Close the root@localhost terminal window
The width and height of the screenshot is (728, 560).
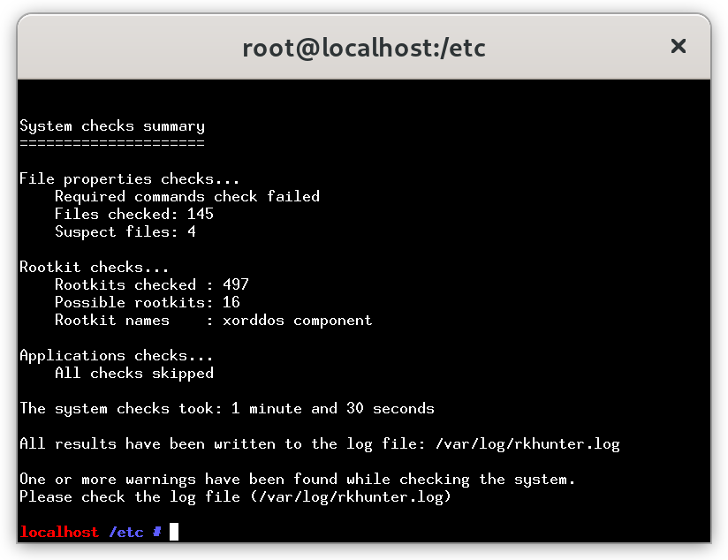tap(678, 46)
